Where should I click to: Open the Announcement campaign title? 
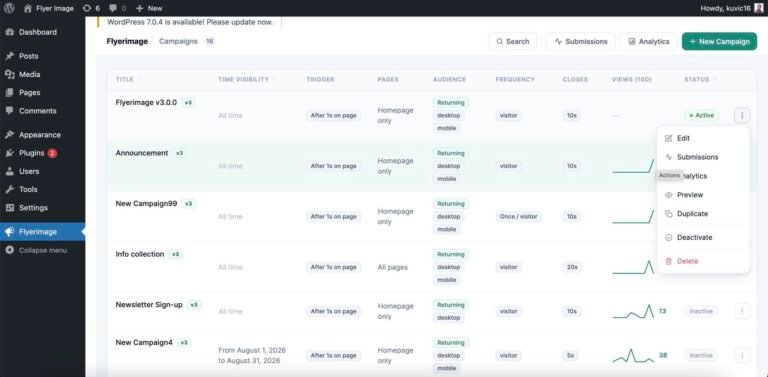click(x=142, y=153)
